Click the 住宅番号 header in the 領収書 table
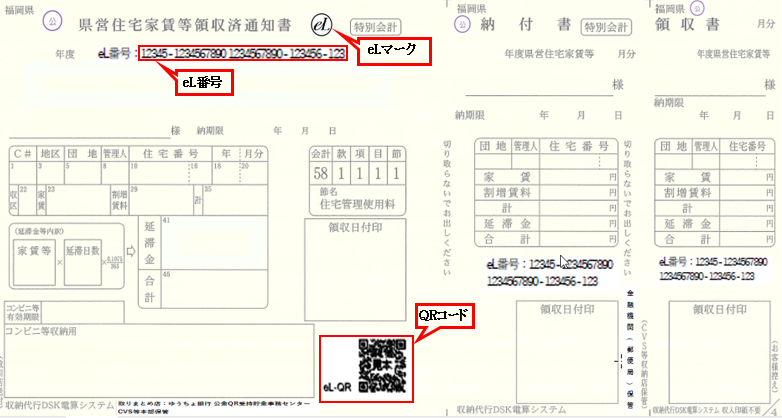 [747, 147]
